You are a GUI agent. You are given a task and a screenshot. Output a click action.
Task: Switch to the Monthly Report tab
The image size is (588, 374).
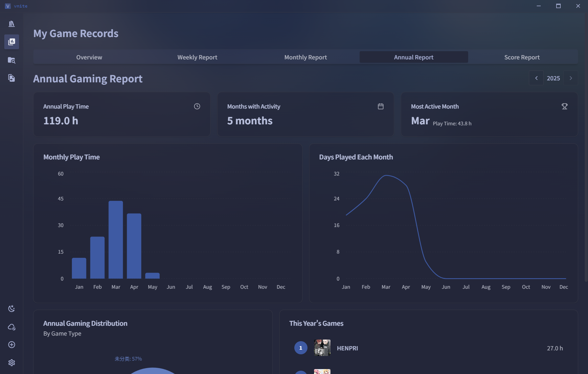coord(305,57)
